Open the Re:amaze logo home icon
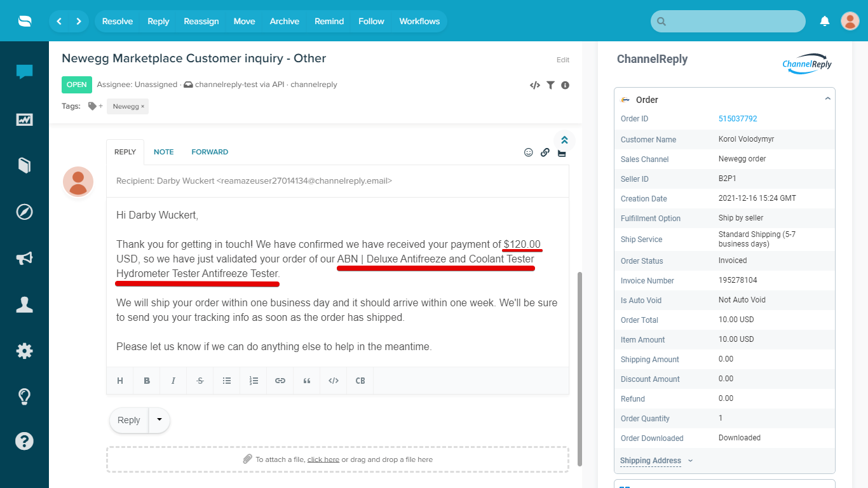Image resolution: width=868 pixels, height=488 pixels. point(25,21)
